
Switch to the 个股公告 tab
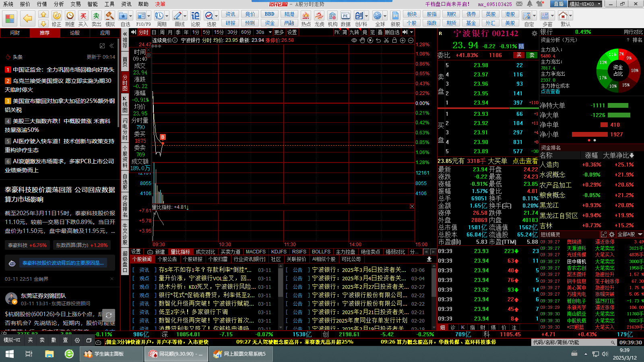pyautogui.click(x=167, y=259)
